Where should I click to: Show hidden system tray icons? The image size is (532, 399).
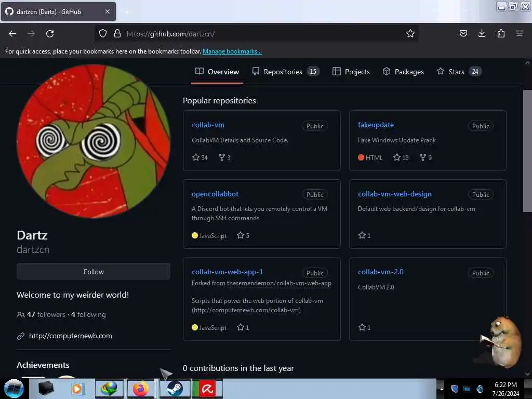coord(442,389)
